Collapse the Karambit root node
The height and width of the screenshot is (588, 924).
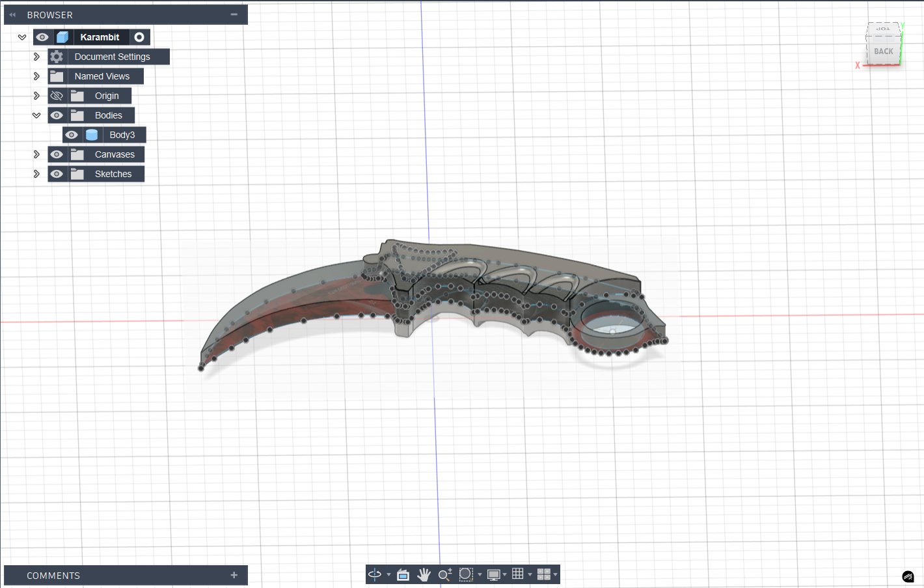coord(22,37)
